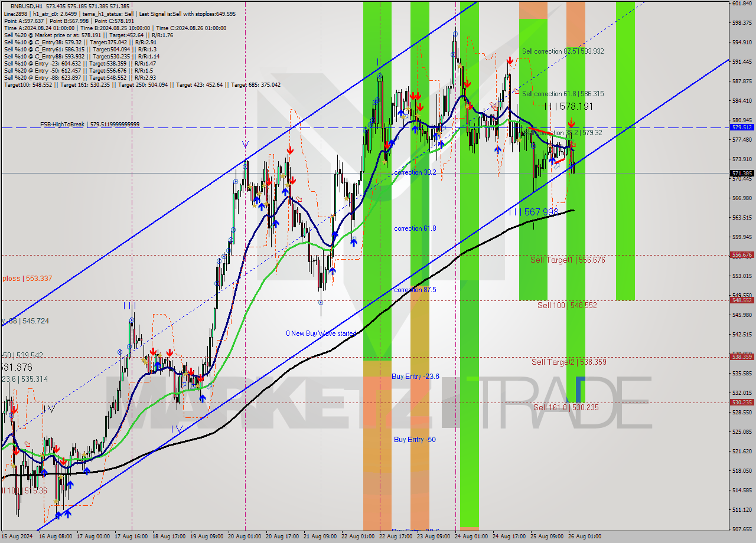
Task: Click the red 548.552 price tag on axis
Action: coord(742,300)
